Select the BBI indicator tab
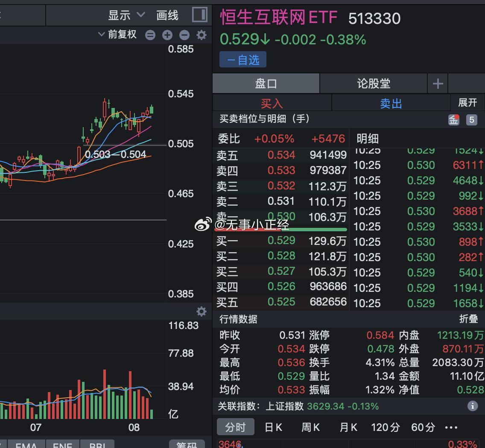The height and width of the screenshot is (448, 485). coord(97,445)
